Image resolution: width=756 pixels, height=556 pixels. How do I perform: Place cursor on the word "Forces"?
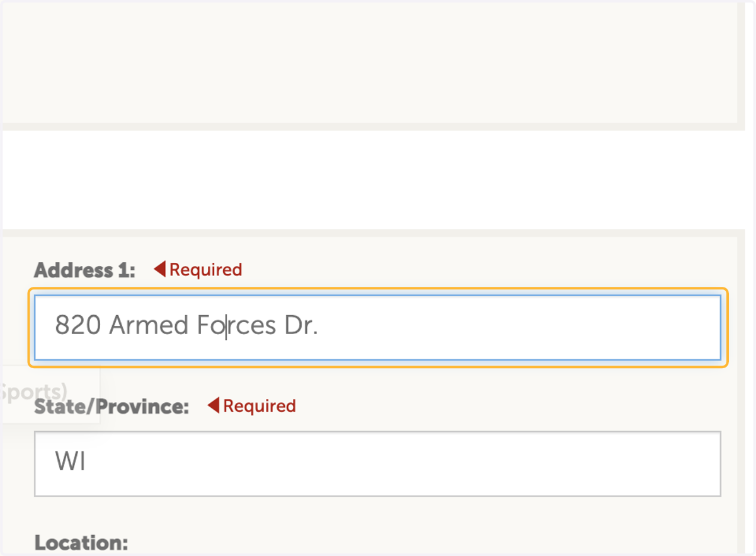[x=236, y=325]
